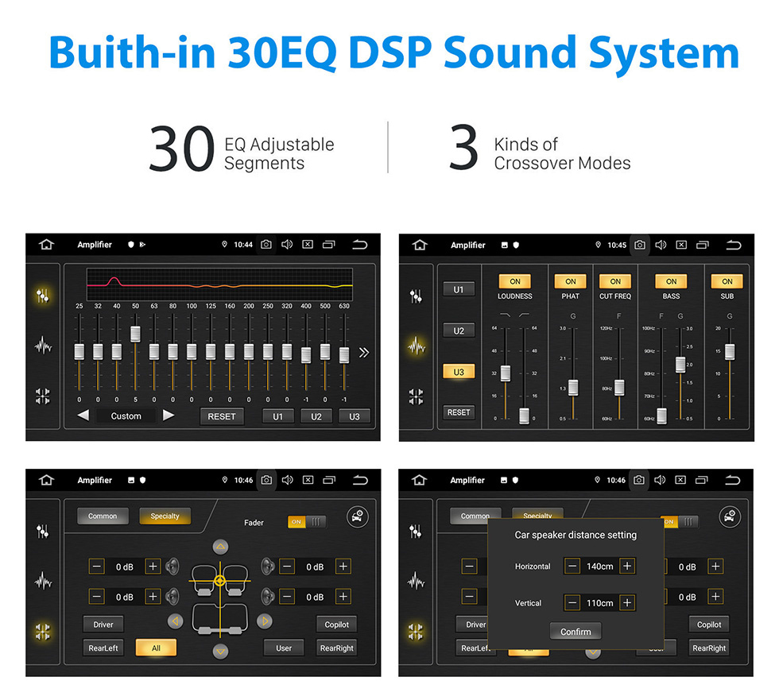Tap volume icon in fader screen
Screen dimensions: 779x700
pyautogui.click(x=288, y=480)
